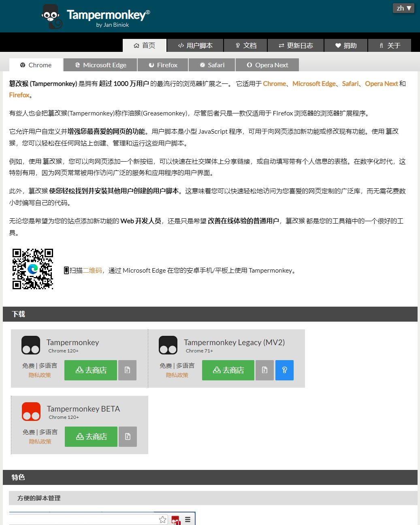Open 隐私政策 for Tampermonkey stable
The width and height of the screenshot is (420, 525).
[x=40, y=375]
